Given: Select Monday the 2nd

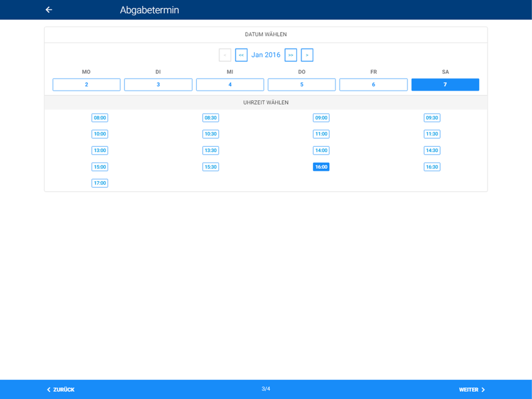Looking at the screenshot, I should tap(87, 85).
